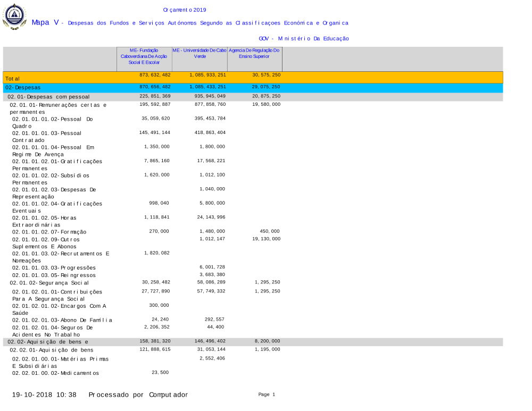Click the 'Orçamento 2019' heading
The image size is (532, 411).
(x=185, y=10)
